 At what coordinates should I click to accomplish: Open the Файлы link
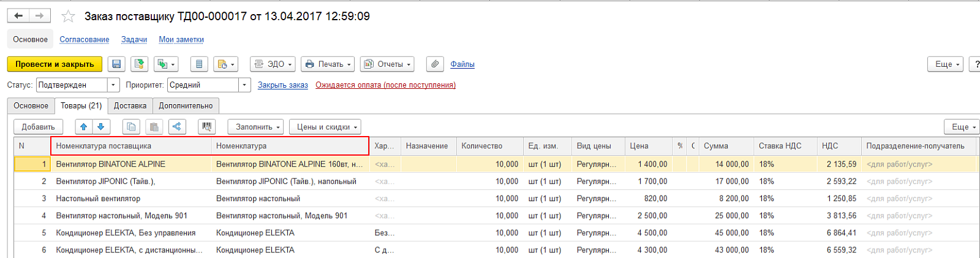click(x=462, y=64)
